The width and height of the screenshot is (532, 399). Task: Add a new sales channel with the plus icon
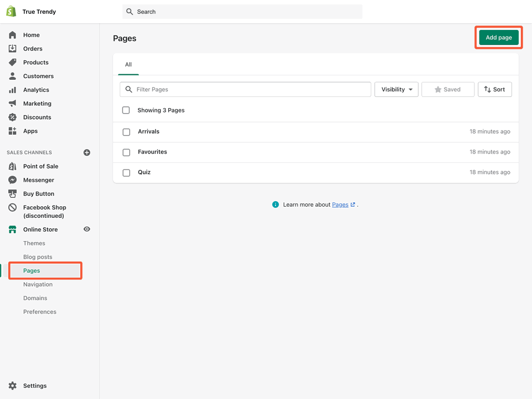tap(86, 152)
